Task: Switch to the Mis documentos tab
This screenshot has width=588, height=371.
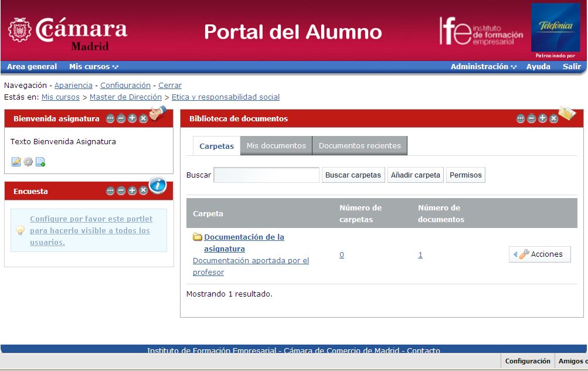Action: [276, 145]
